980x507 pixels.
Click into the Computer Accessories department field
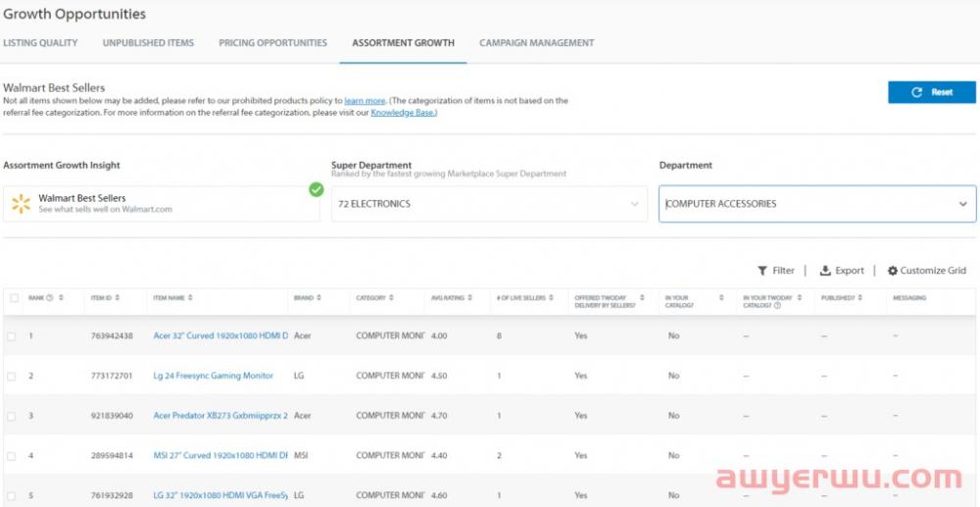[817, 204]
